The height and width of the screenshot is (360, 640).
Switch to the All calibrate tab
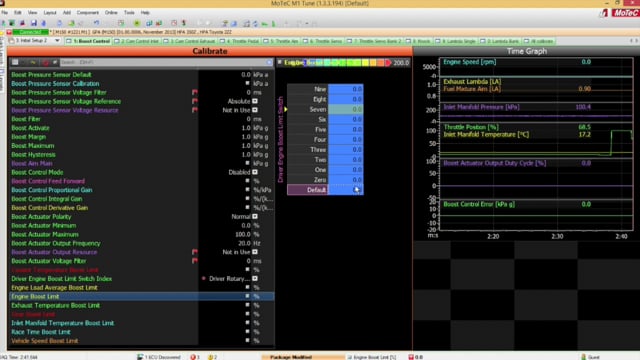539,41
